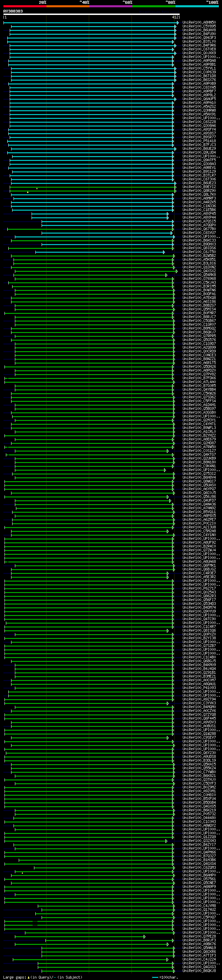Click the 'Large gaps' legend text
This screenshot has height=980, width=222.
tap(15, 977)
